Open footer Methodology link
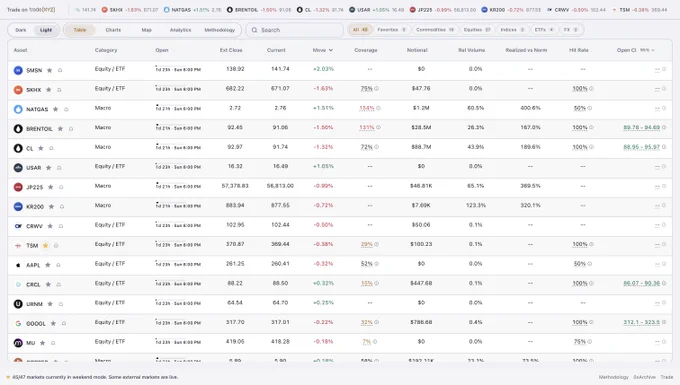The image size is (680, 385). point(614,377)
